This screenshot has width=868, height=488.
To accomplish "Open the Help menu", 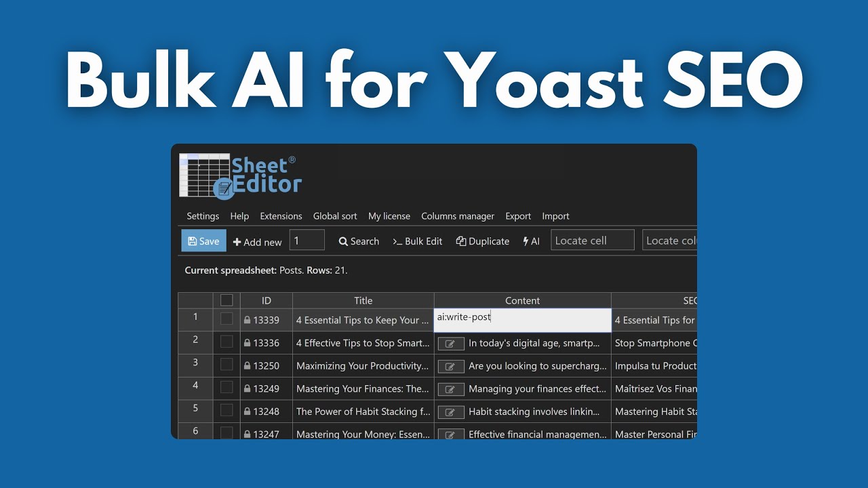I will click(239, 216).
